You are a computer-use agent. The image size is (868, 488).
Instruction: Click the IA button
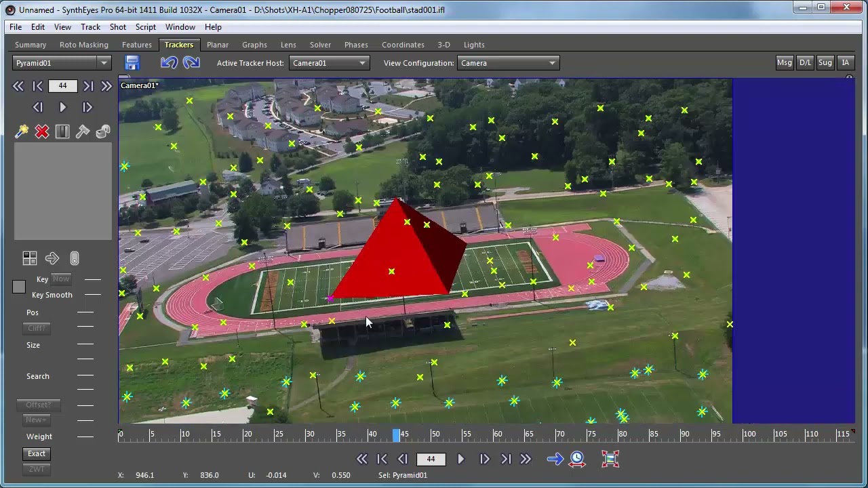846,63
